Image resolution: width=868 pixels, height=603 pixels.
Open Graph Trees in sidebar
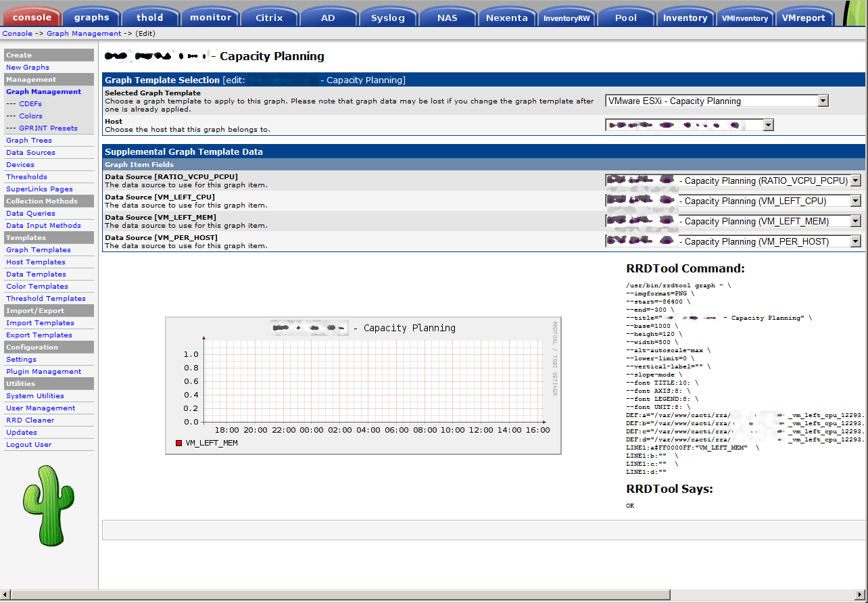click(x=29, y=141)
